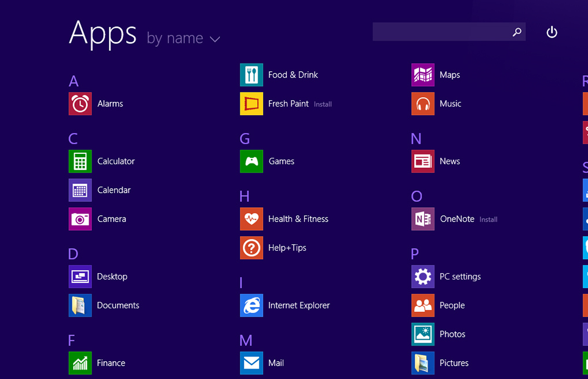Image resolution: width=588 pixels, height=379 pixels.
Task: Launch the Health & Fitness app icon
Action: pos(251,219)
